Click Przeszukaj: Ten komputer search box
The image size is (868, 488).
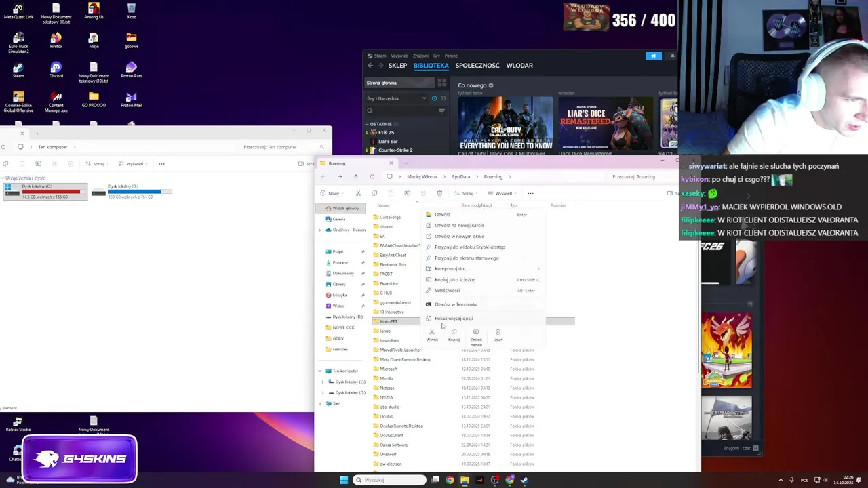tap(283, 147)
